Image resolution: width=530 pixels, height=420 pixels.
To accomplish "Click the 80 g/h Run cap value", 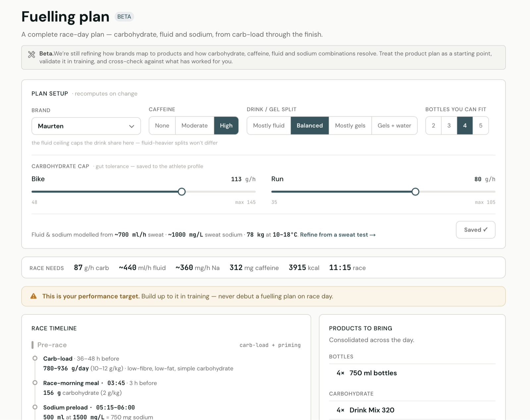I will (485, 179).
